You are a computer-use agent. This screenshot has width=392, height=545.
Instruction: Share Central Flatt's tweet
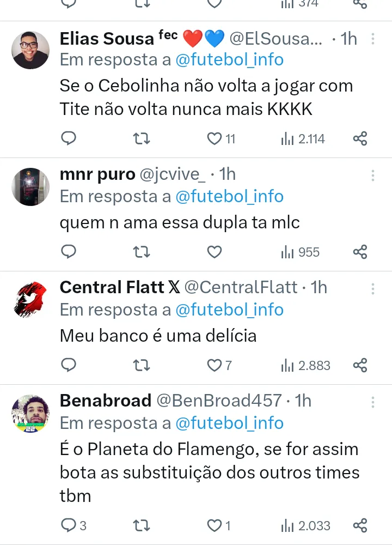(x=360, y=365)
